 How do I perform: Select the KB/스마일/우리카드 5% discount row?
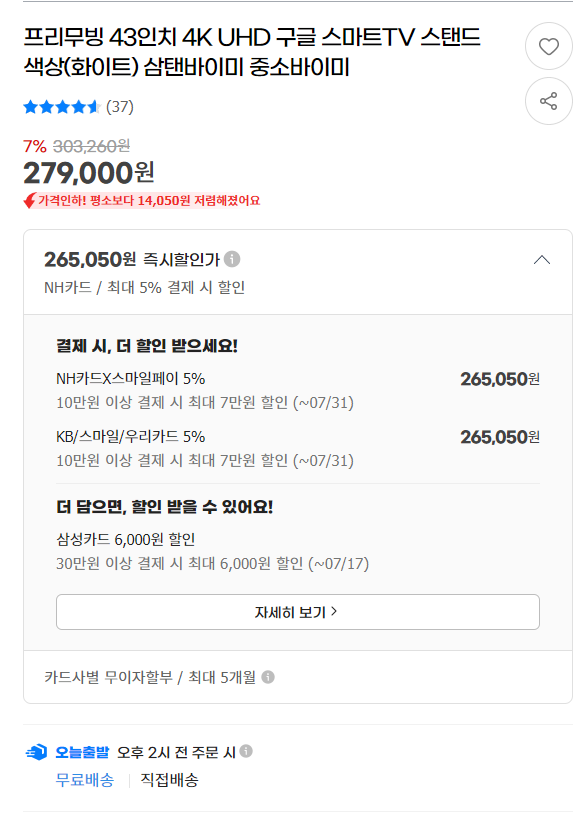point(298,449)
